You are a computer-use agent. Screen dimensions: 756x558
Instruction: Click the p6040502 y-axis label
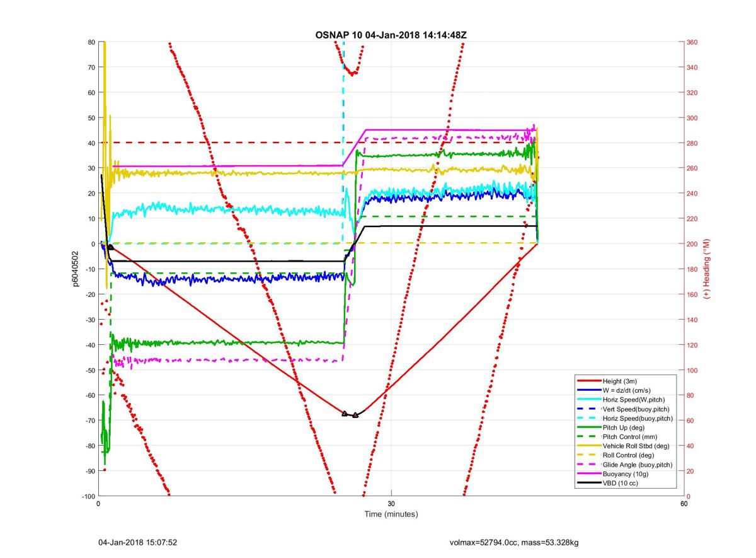[74, 269]
